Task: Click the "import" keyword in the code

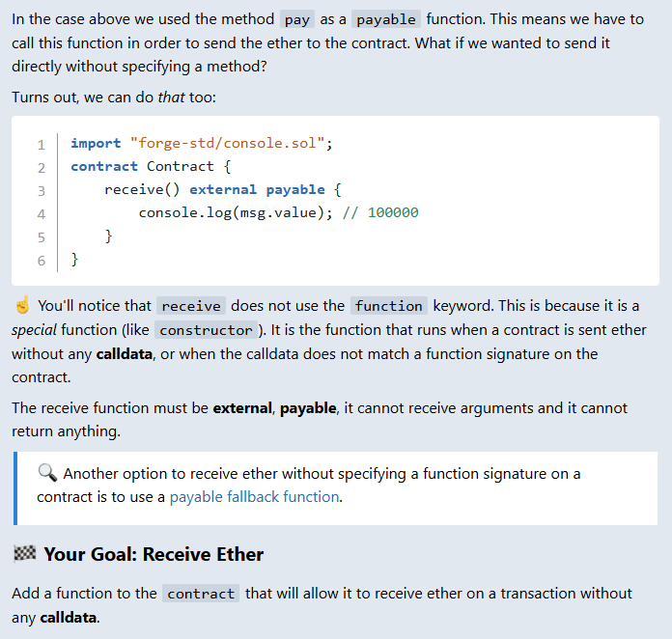Action: (96, 144)
